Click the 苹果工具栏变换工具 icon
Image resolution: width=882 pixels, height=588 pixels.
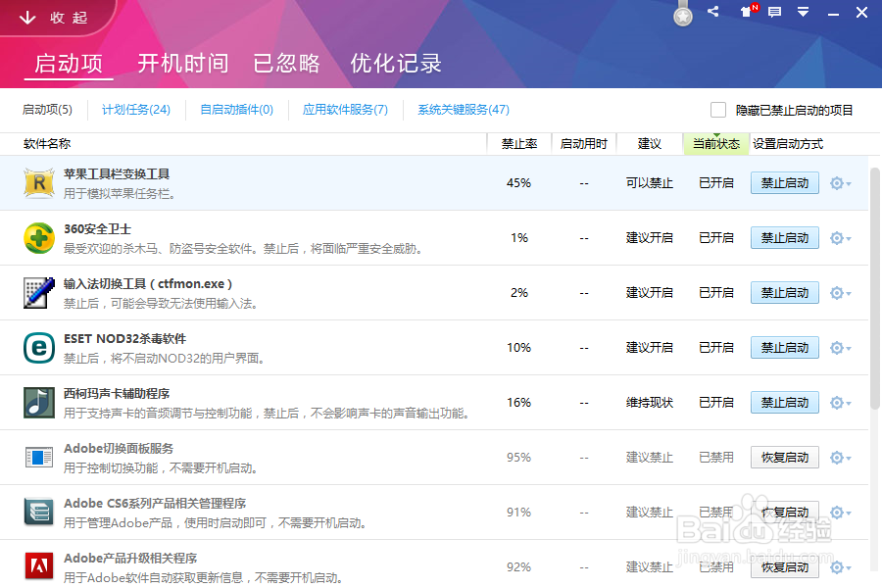pos(38,182)
